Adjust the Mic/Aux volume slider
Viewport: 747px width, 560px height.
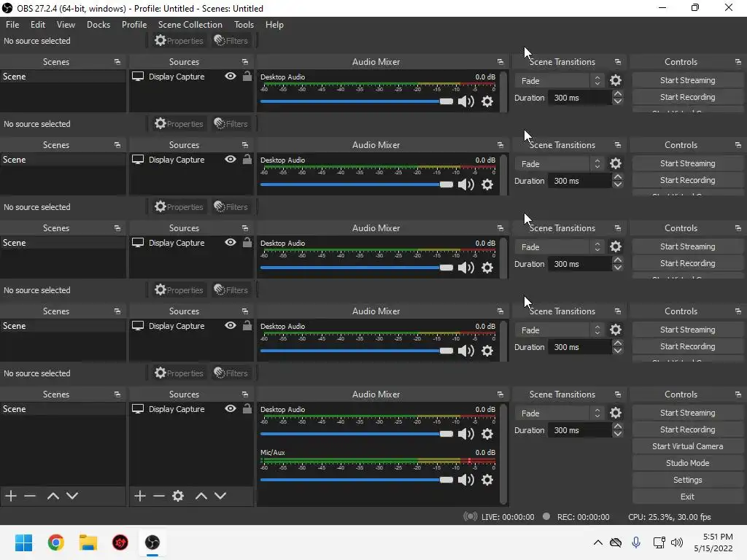[356, 480]
